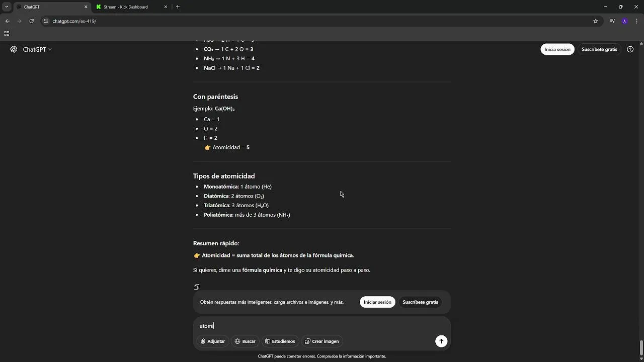Click the 'Atomicidad = 5' line

click(x=227, y=147)
